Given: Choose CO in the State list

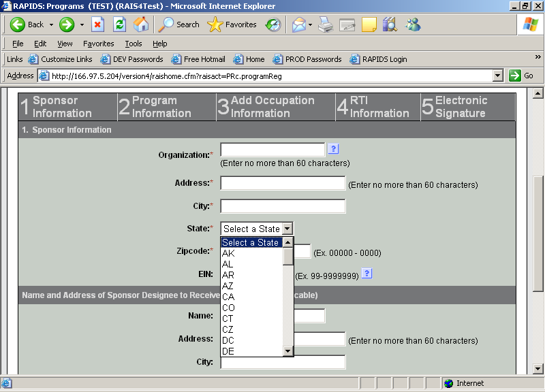Looking at the screenshot, I should pyautogui.click(x=252, y=308).
